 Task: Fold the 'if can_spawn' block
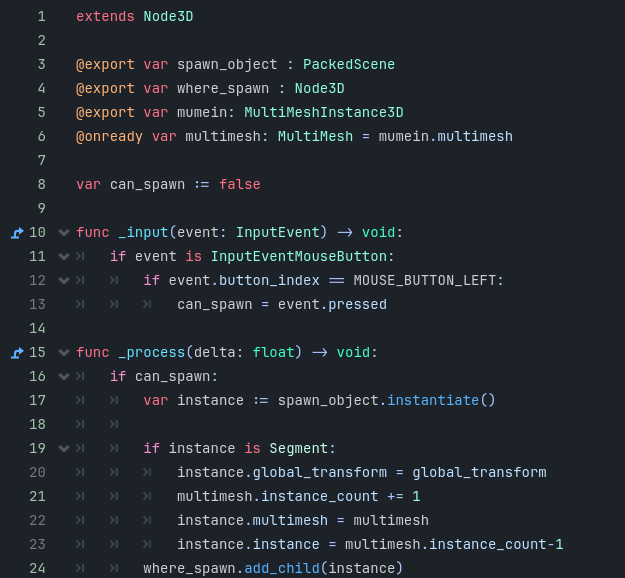[x=64, y=376]
